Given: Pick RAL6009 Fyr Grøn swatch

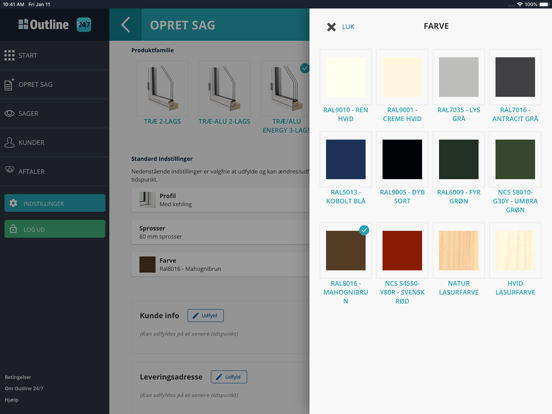Looking at the screenshot, I should [x=459, y=159].
